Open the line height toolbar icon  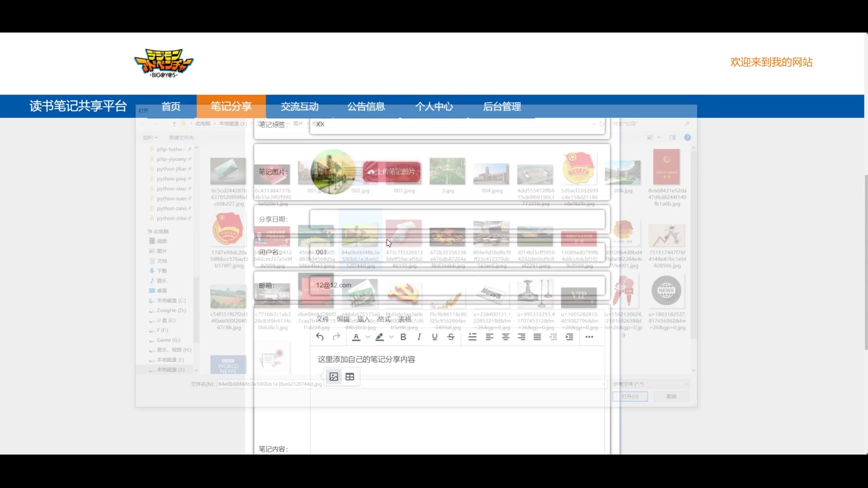(x=472, y=337)
